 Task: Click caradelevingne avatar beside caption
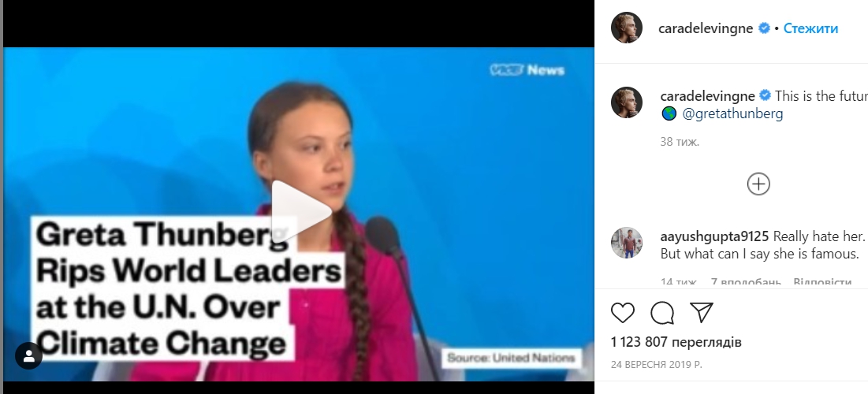click(626, 102)
